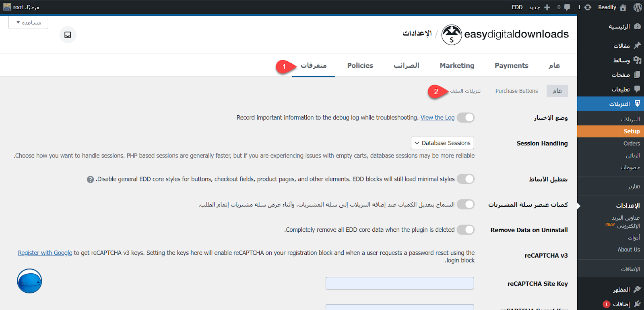Screen dimensions: 644x310
Task: Open the updates icon in admin bar
Action: (588, 7)
